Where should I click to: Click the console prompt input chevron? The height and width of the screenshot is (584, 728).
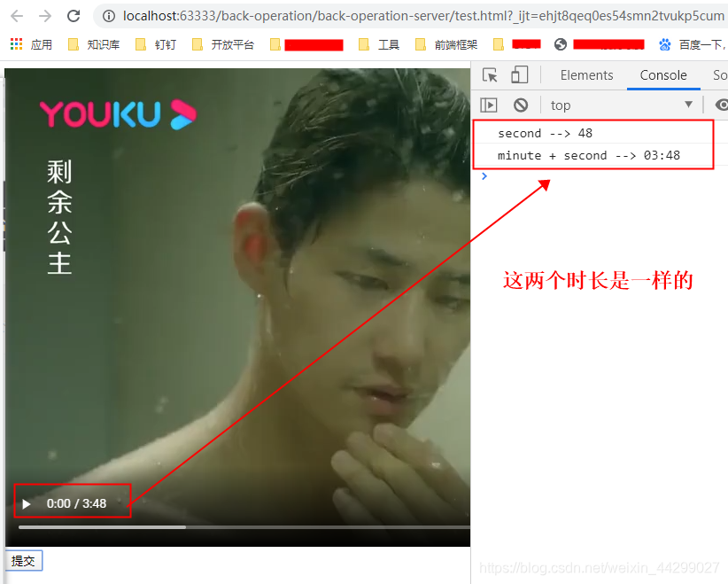484,176
